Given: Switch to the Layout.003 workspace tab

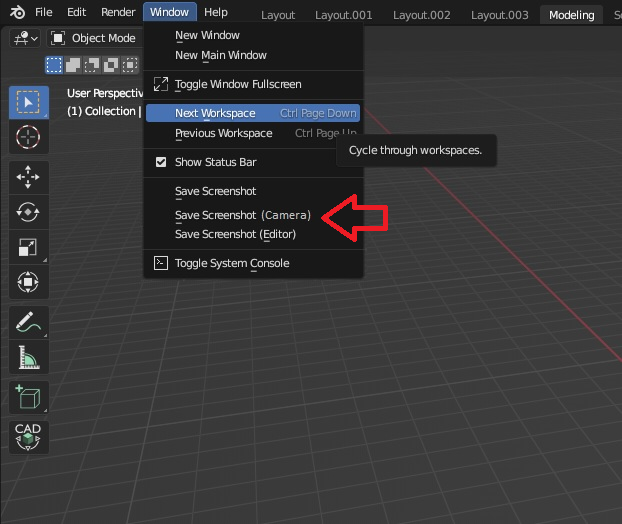Looking at the screenshot, I should pos(500,15).
